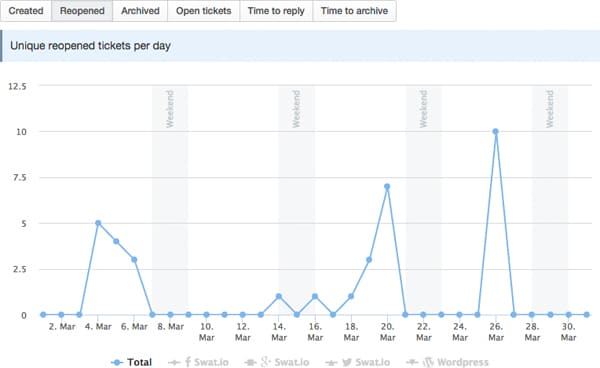The width and height of the screenshot is (600, 368).
Task: Click the data point at value 1 on 16. Mar
Action: point(315,296)
